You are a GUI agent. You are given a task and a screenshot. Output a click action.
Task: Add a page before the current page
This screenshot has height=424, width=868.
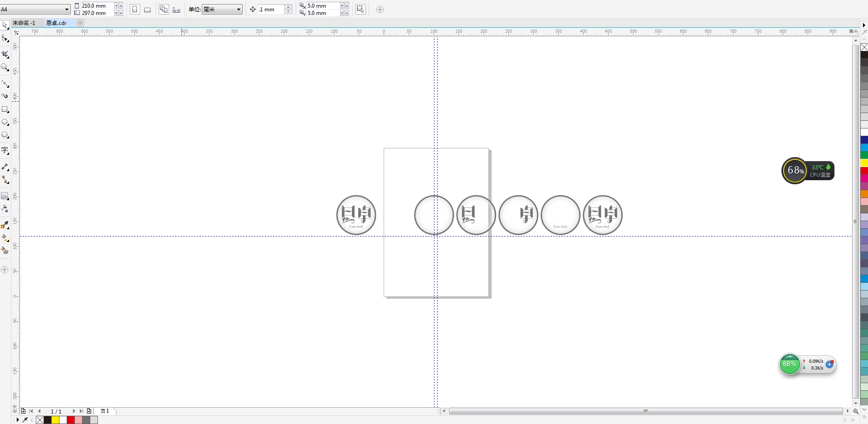click(23, 411)
